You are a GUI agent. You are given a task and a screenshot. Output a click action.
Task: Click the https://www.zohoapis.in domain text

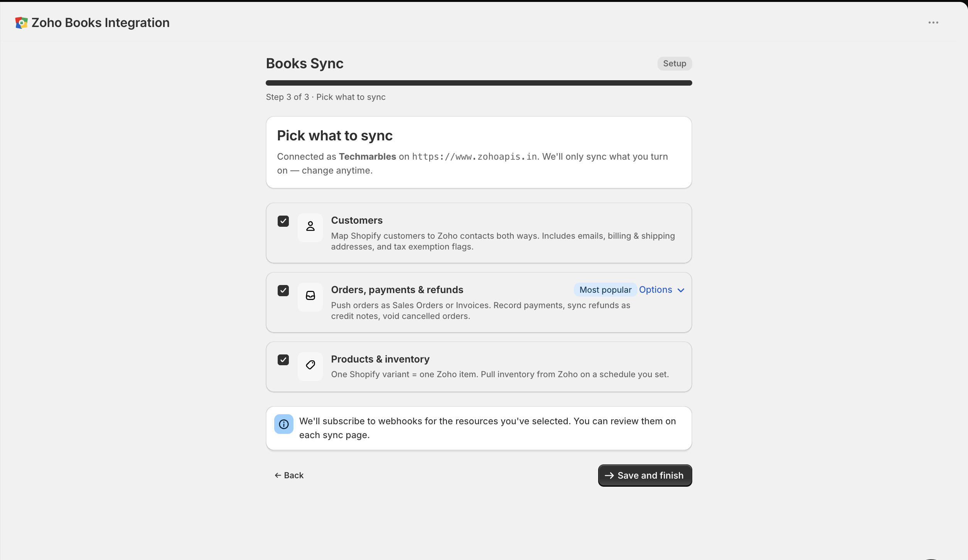[474, 157]
